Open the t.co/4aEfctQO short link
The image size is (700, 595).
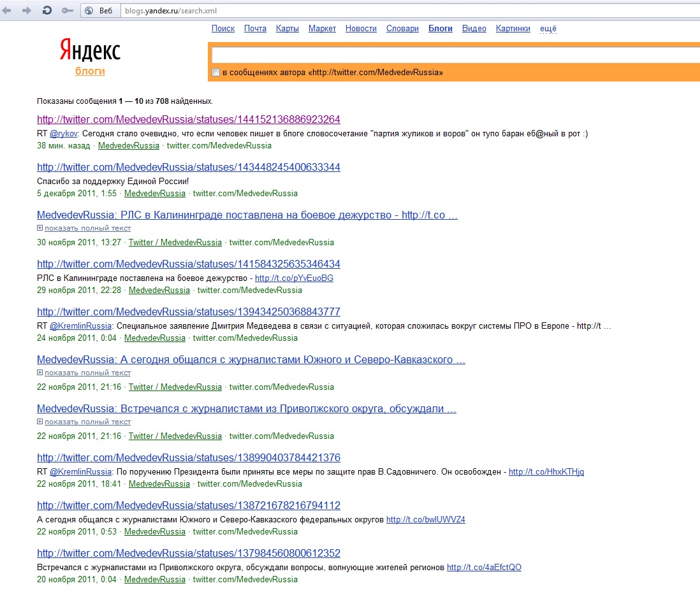tap(484, 567)
